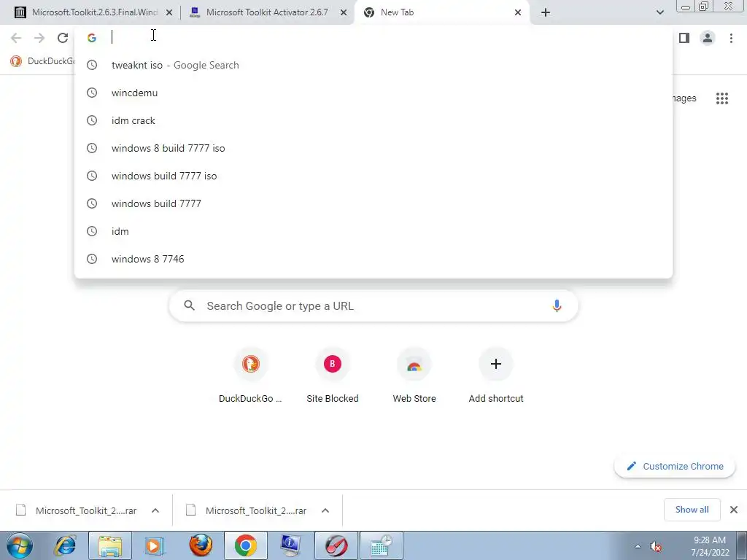Open a new tab with plus icon

[546, 12]
